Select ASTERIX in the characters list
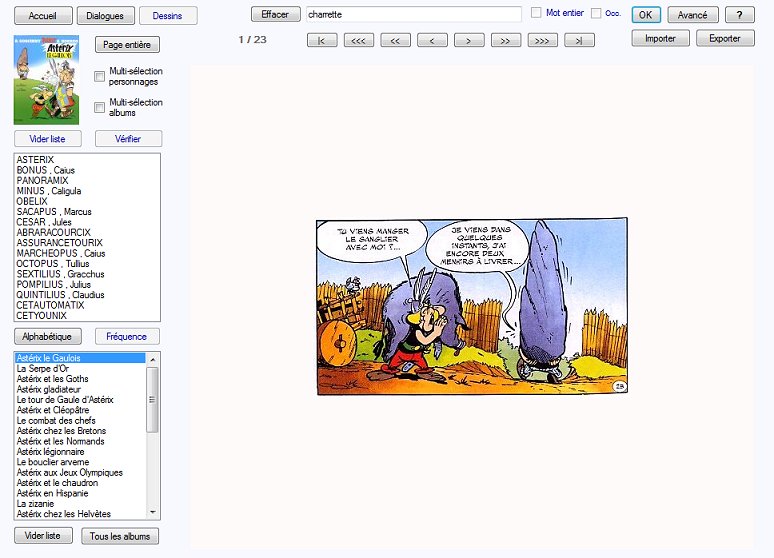The image size is (774, 558). (35, 159)
